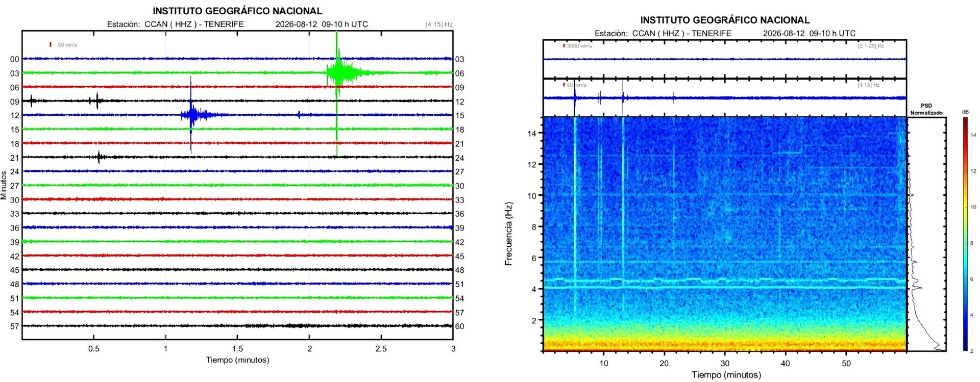Click the date "2026-08-12 09-10 h UTC" above the seismogram
This screenshot has width=980, height=382.
coord(322,24)
